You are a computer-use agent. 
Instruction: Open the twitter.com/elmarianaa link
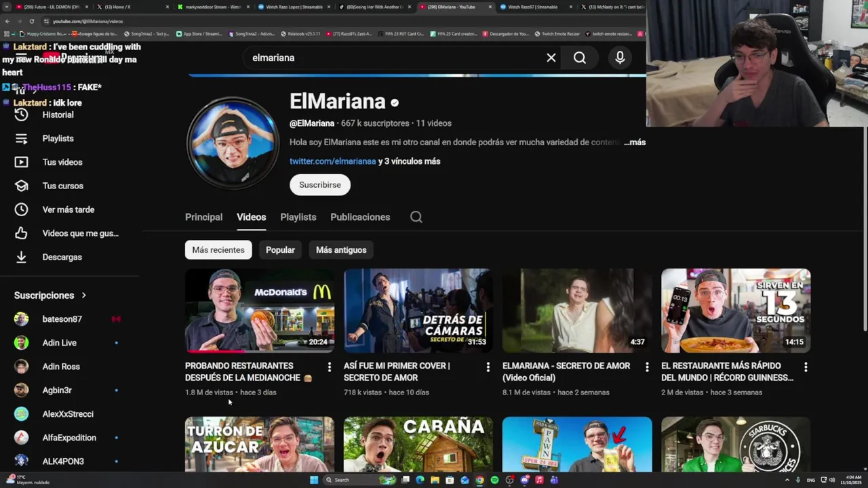coord(332,161)
